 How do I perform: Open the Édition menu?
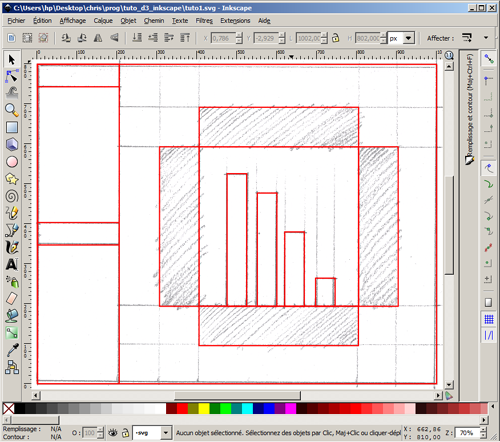point(42,21)
